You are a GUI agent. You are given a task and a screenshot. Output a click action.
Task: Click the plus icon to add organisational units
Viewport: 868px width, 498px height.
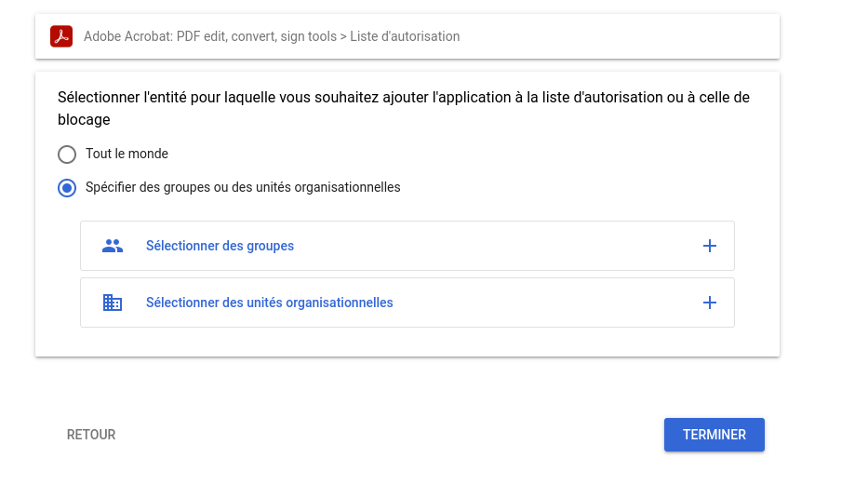709,303
